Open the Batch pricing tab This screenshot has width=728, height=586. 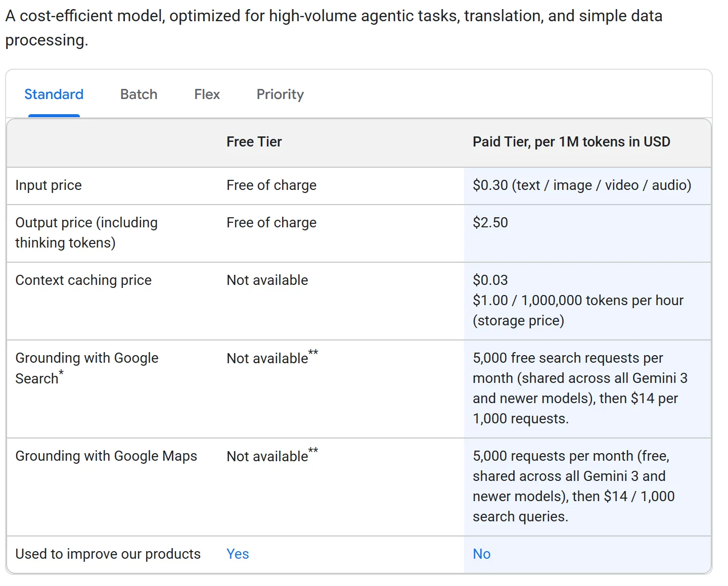[x=139, y=94]
